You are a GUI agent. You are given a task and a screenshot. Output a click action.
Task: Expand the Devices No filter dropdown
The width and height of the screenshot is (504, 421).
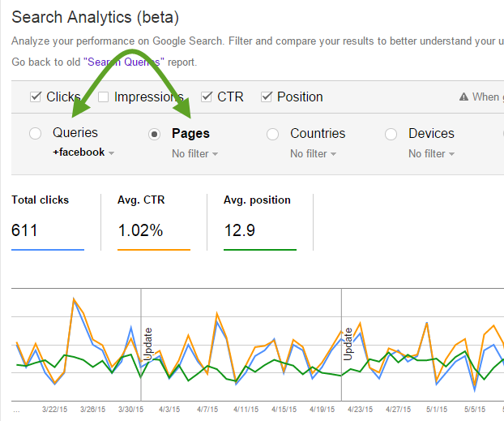(x=431, y=154)
